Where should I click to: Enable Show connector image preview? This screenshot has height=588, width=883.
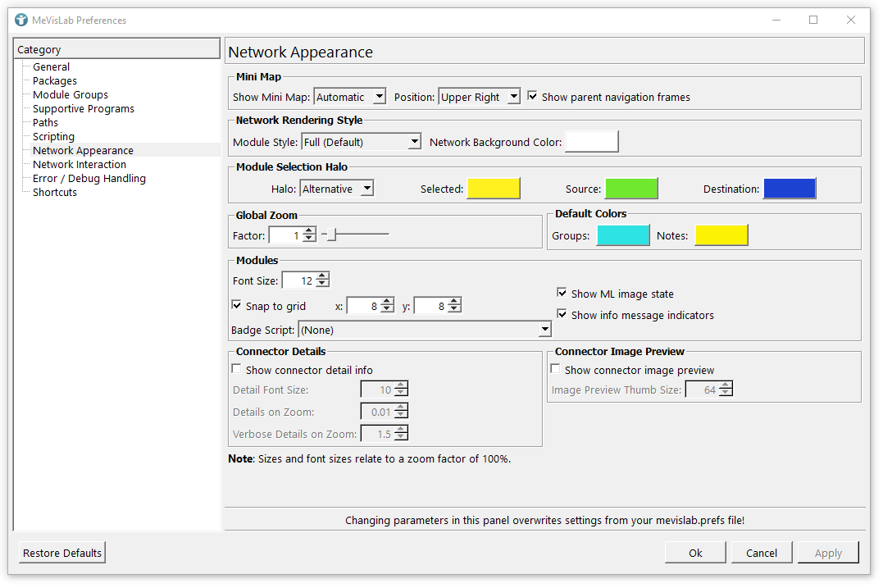click(556, 370)
